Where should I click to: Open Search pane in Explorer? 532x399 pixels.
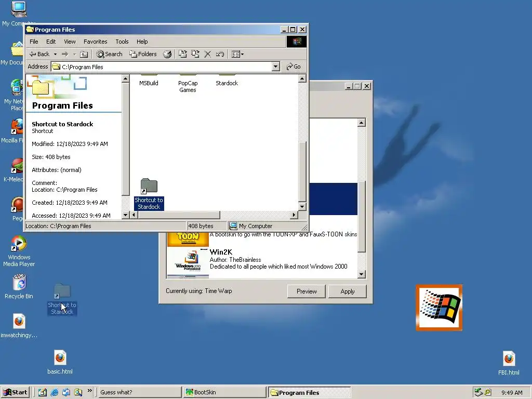tap(109, 54)
